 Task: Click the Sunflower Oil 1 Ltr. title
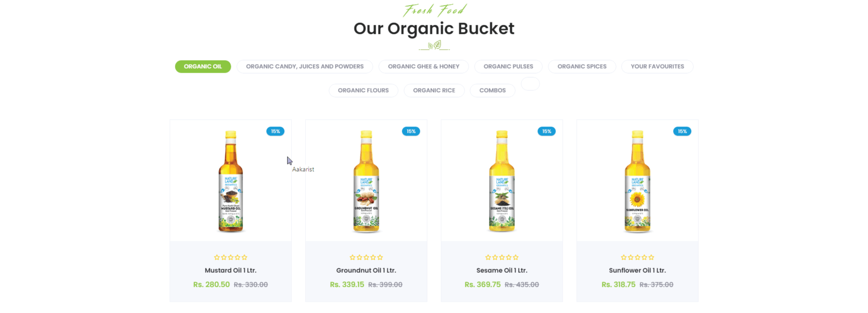point(637,271)
